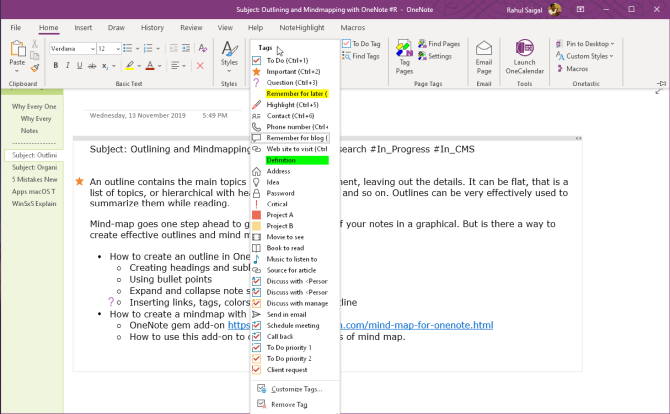This screenshot has height=414, width=670.
Task: Launch OneCalendar tool
Action: click(x=525, y=57)
